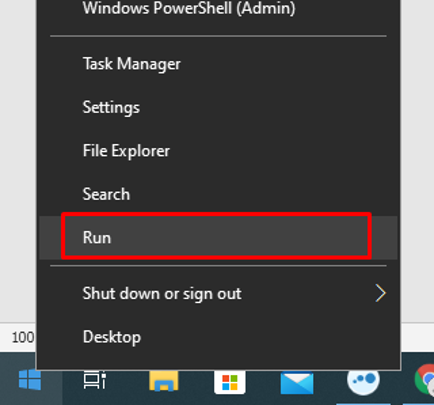Click the blue dots app taskbar icon
Screen dimensions: 434x405
[x=363, y=380]
